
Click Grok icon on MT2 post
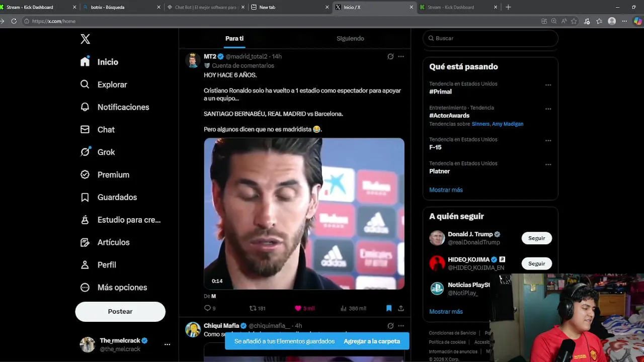coord(390,56)
